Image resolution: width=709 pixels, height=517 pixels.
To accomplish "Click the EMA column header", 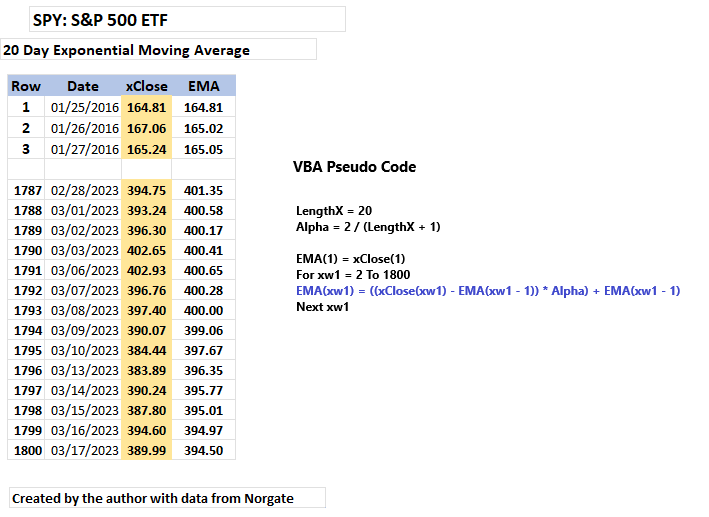I will 203,86.
